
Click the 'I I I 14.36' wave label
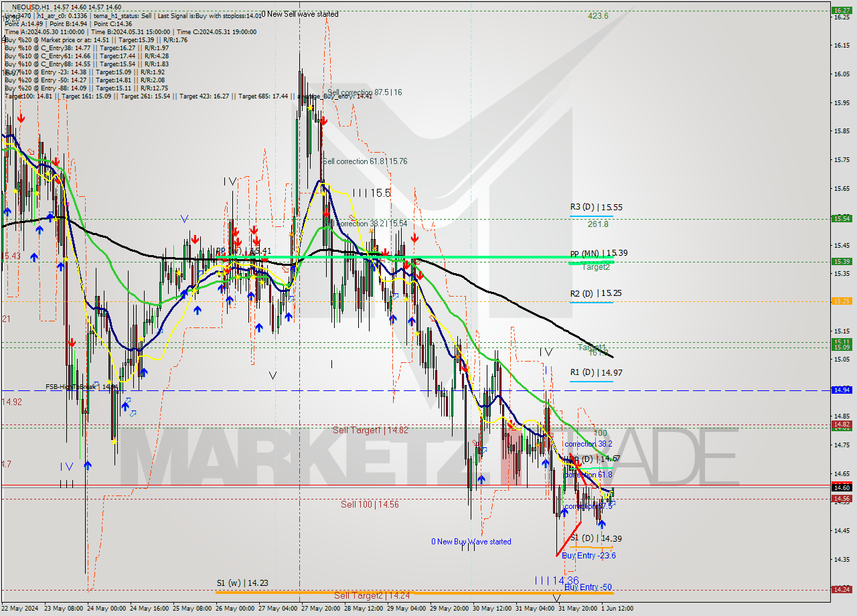[556, 581]
